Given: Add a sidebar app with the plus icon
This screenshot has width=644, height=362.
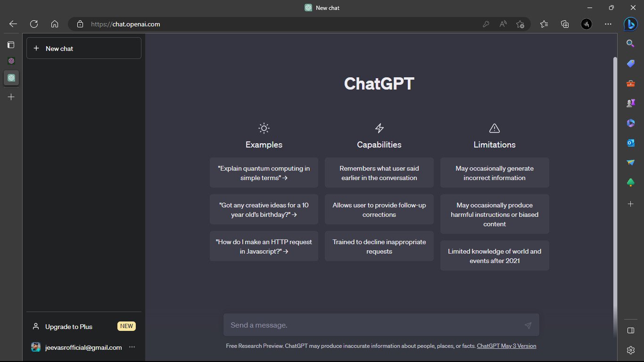Looking at the screenshot, I should [x=630, y=204].
